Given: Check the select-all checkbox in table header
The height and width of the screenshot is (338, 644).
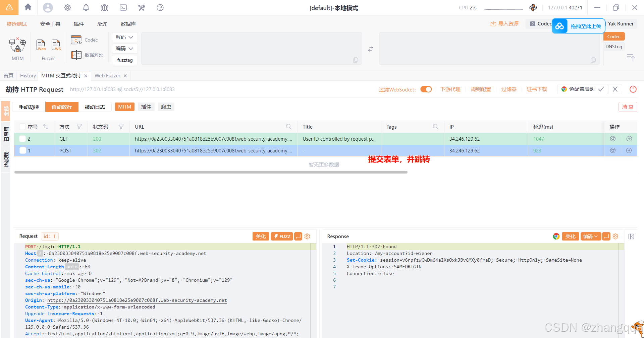Looking at the screenshot, I should [x=22, y=127].
